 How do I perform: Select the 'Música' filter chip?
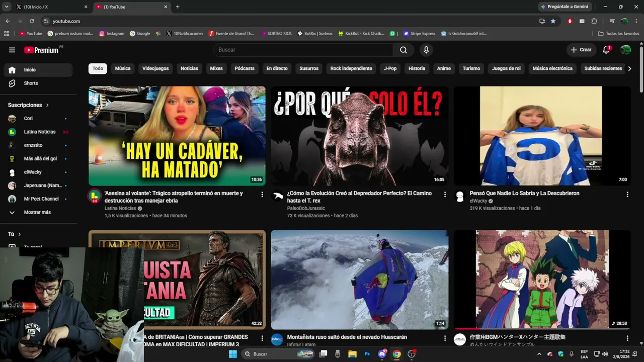pos(123,68)
